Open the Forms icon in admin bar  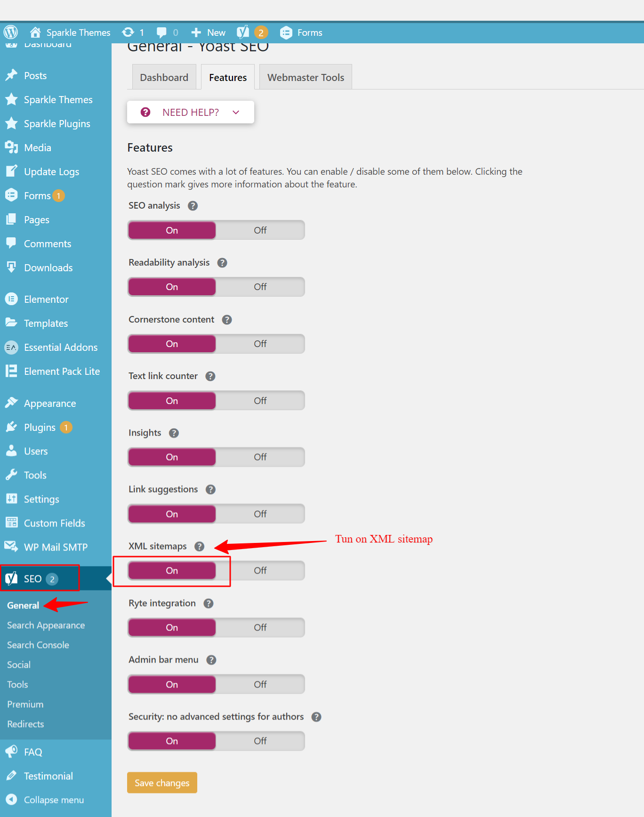pyautogui.click(x=286, y=32)
